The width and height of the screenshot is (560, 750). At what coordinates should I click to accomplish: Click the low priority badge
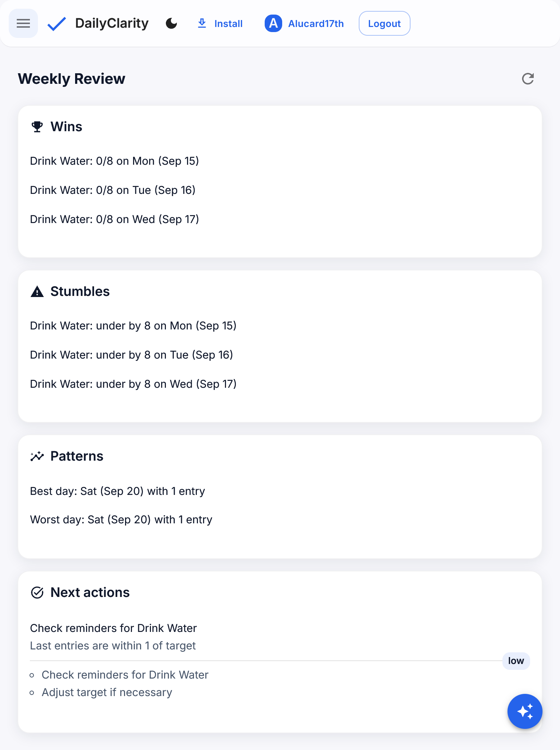point(516,661)
